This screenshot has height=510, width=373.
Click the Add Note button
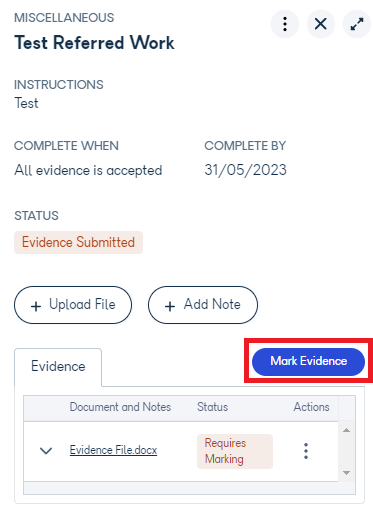point(203,305)
